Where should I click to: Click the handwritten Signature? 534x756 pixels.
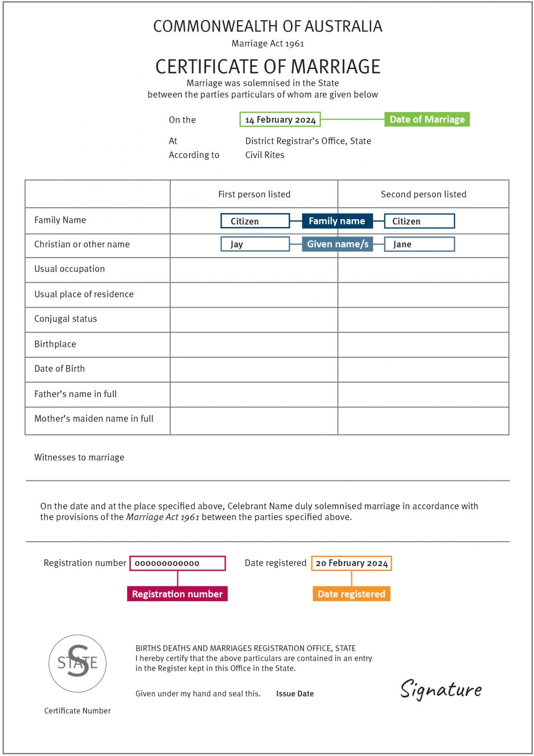tap(441, 689)
